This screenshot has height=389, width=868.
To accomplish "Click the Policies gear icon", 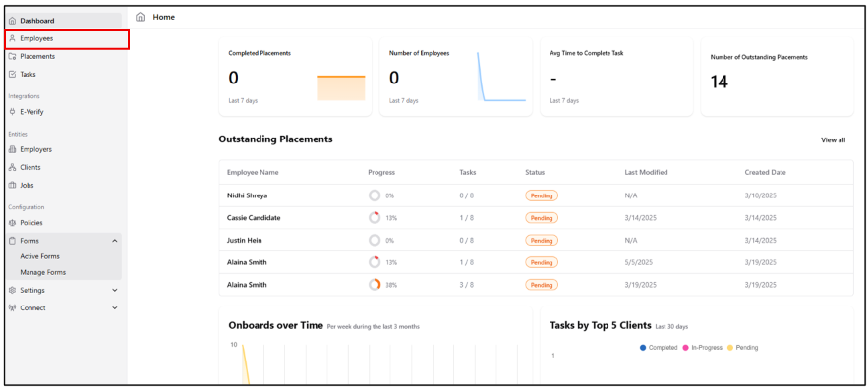I will [x=13, y=223].
